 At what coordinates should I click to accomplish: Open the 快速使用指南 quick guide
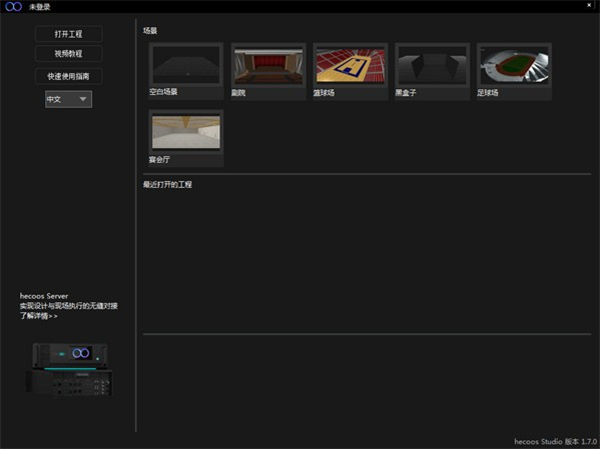pos(68,75)
